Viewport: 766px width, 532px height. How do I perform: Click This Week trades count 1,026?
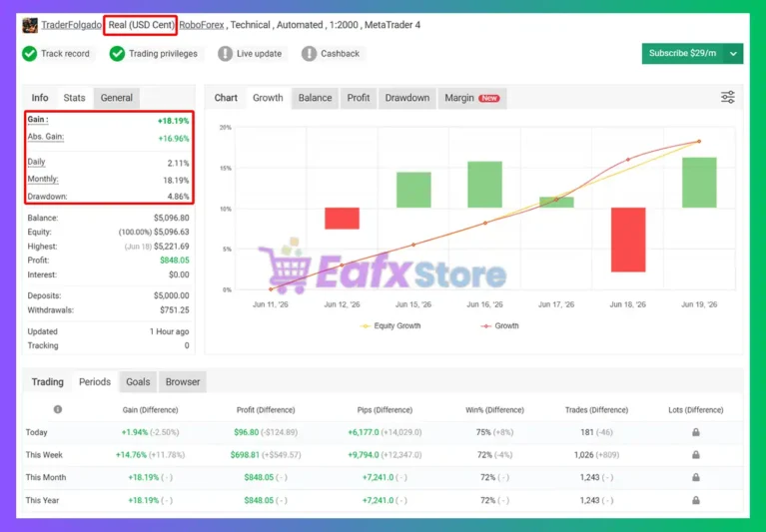tap(584, 455)
